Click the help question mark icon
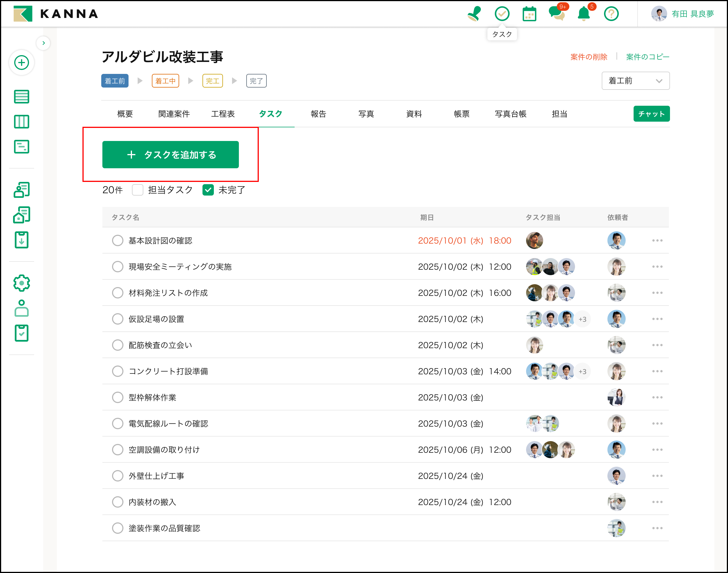 click(x=611, y=14)
